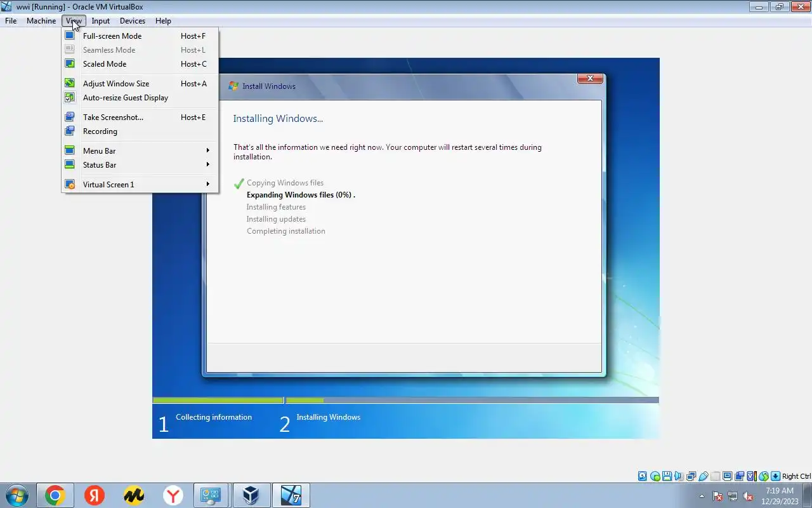Click the 'Right Ctrl' host key label
Screen dimensions: 812x508
796,476
